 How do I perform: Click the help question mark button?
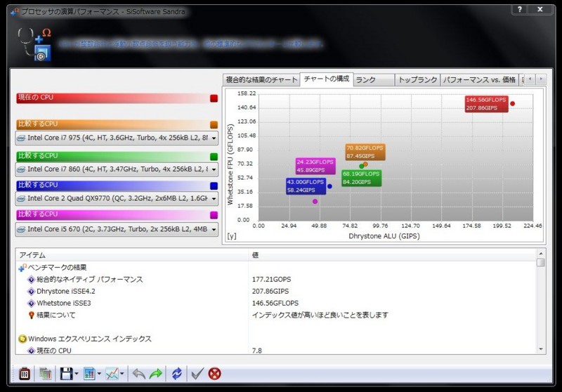(x=520, y=9)
